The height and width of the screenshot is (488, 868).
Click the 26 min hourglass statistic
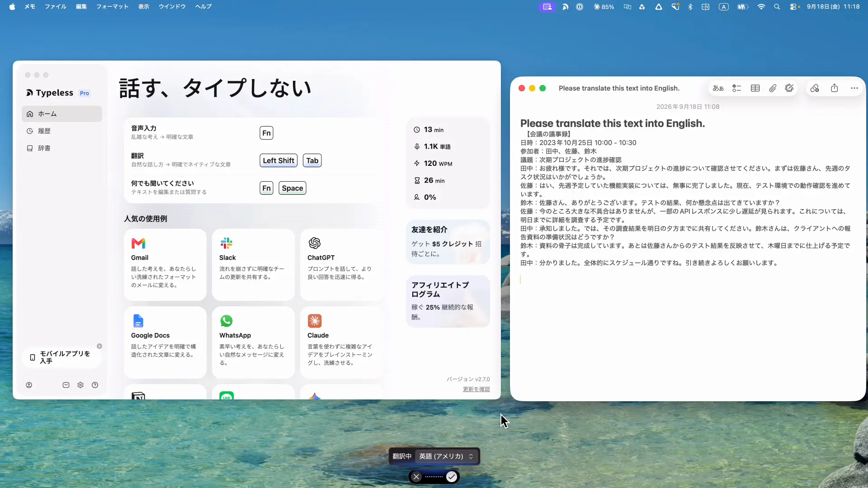429,180
